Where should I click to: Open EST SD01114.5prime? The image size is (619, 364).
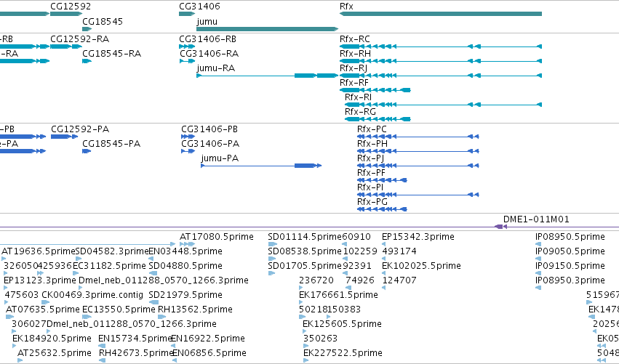click(304, 237)
